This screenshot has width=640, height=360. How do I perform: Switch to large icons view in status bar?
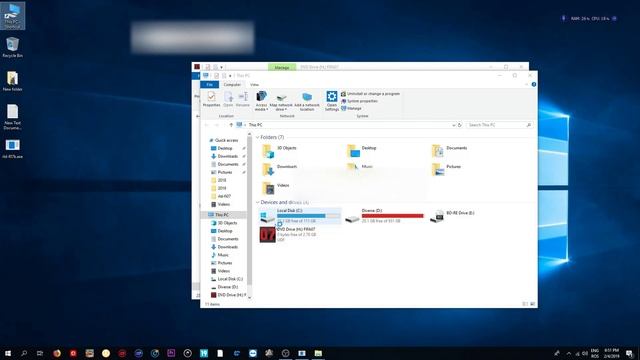point(532,304)
